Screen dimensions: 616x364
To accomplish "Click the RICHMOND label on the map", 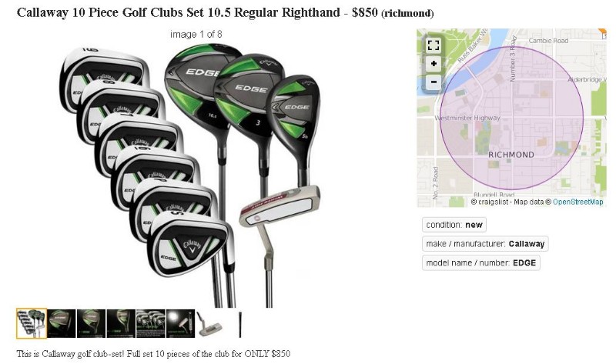I will pyautogui.click(x=511, y=155).
